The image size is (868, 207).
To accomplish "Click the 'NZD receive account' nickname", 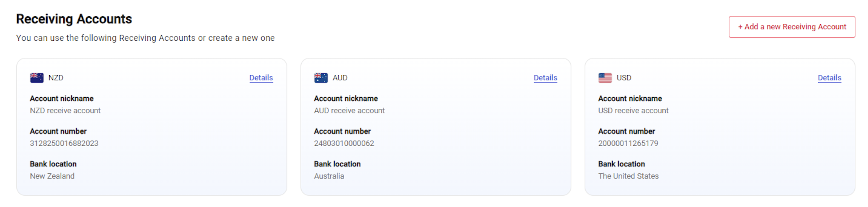I will click(x=65, y=110).
